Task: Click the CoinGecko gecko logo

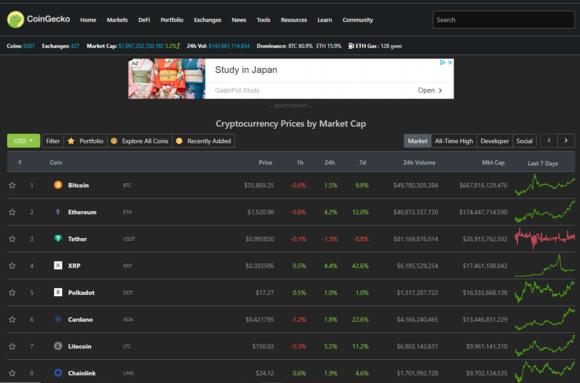Action: click(16, 20)
